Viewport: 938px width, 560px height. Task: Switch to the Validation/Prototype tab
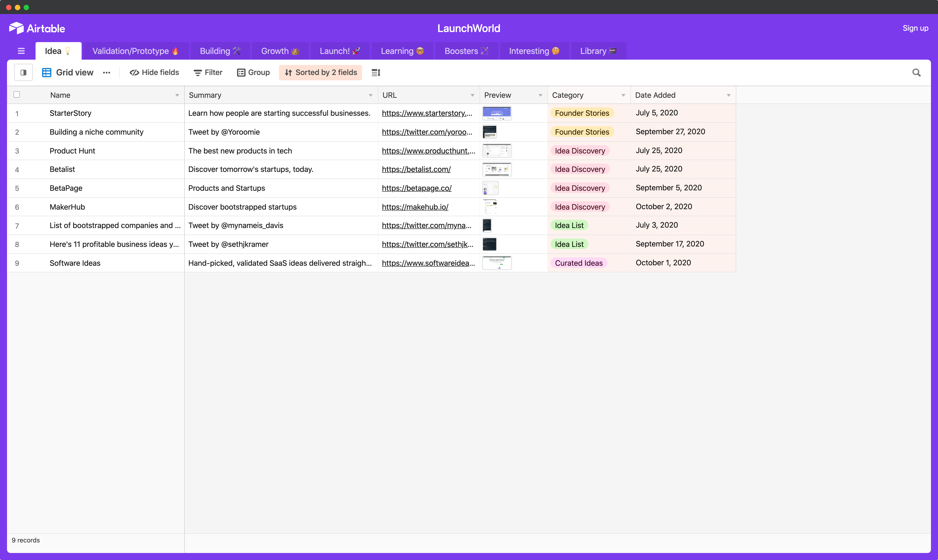(x=136, y=51)
